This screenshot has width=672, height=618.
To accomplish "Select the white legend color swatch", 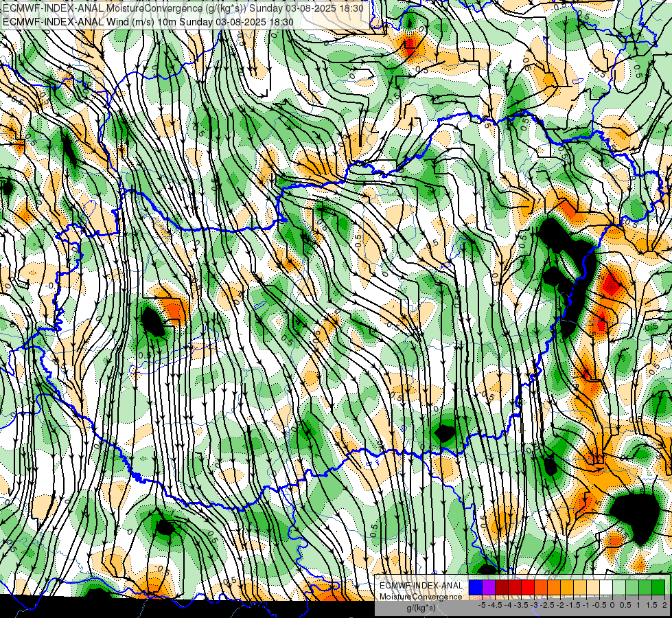I will 605,588.
